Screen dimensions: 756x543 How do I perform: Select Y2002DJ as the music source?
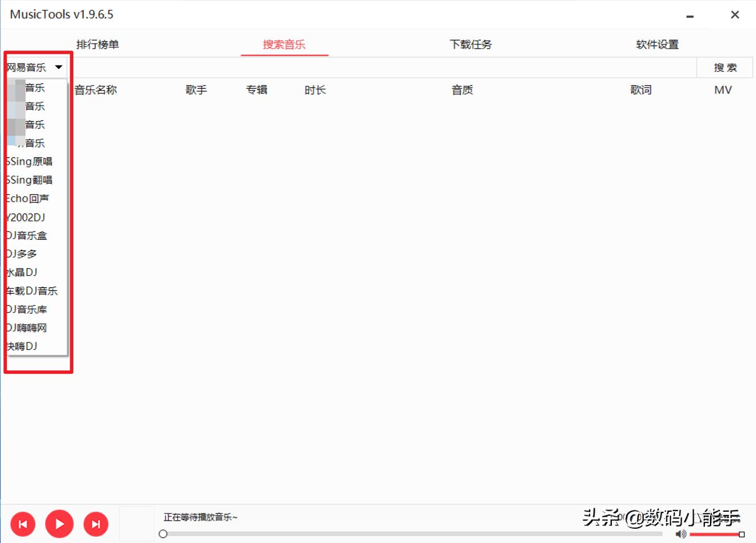click(24, 217)
